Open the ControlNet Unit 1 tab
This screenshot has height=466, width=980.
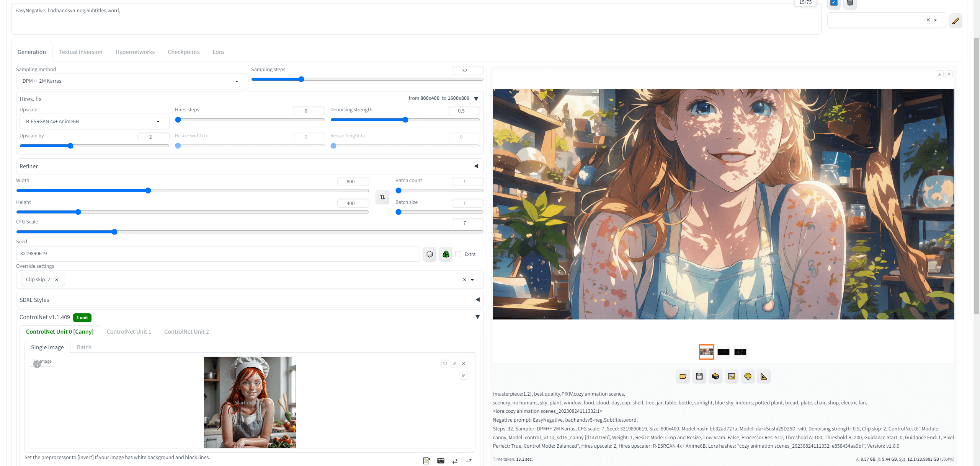click(129, 332)
